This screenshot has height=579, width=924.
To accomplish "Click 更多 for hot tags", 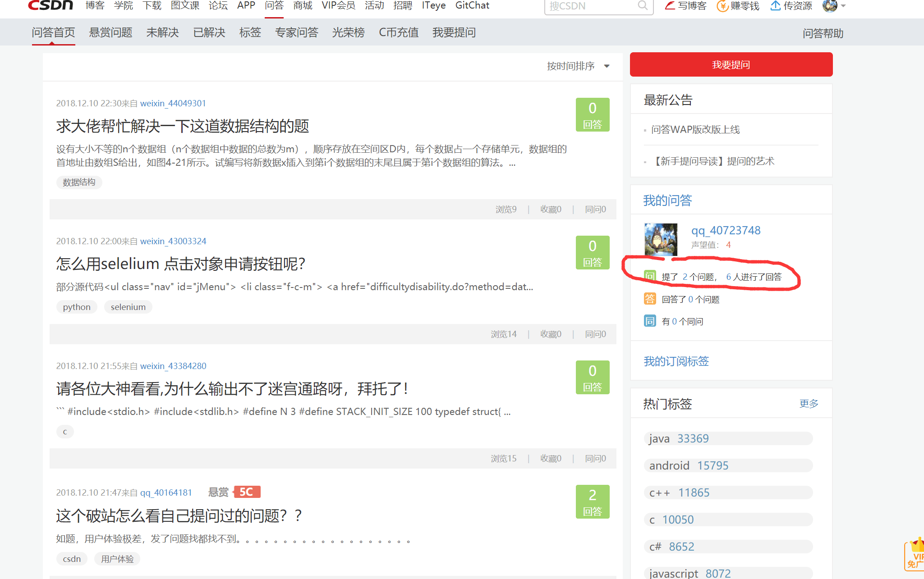I will pos(809,403).
